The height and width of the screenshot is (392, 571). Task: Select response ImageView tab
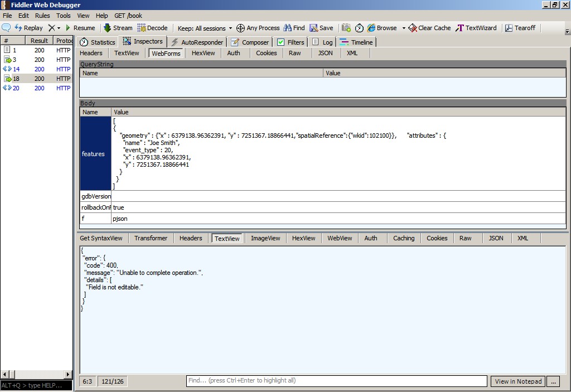[x=265, y=238]
